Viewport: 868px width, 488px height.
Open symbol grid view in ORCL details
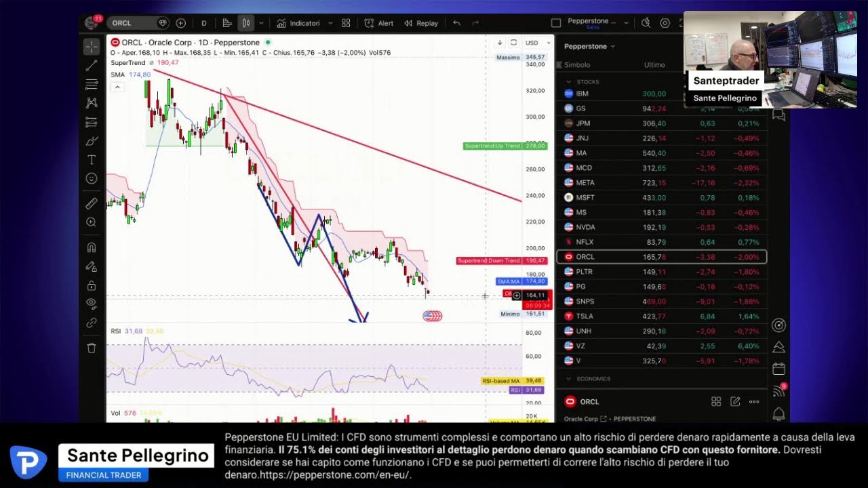716,402
